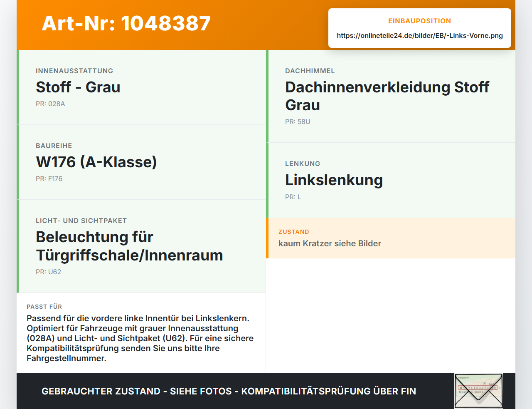The width and height of the screenshot is (532, 409).
Task: Click Beleuchtung für Türgriffschale/Innenraum text
Action: coord(129,246)
